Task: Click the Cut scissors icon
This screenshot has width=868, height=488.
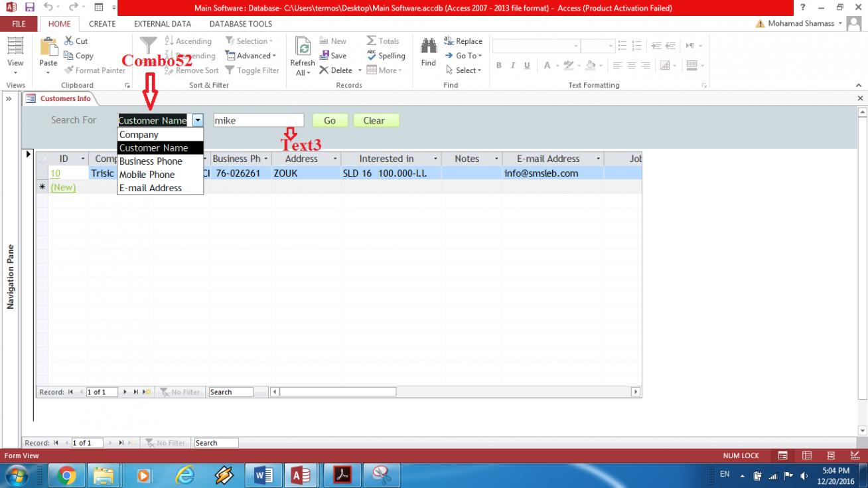Action: [x=69, y=41]
